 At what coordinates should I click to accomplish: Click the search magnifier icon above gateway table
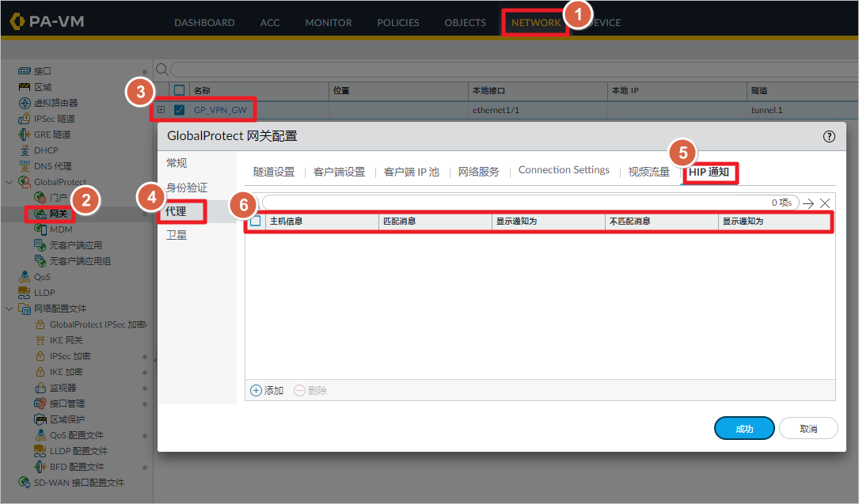[162, 70]
